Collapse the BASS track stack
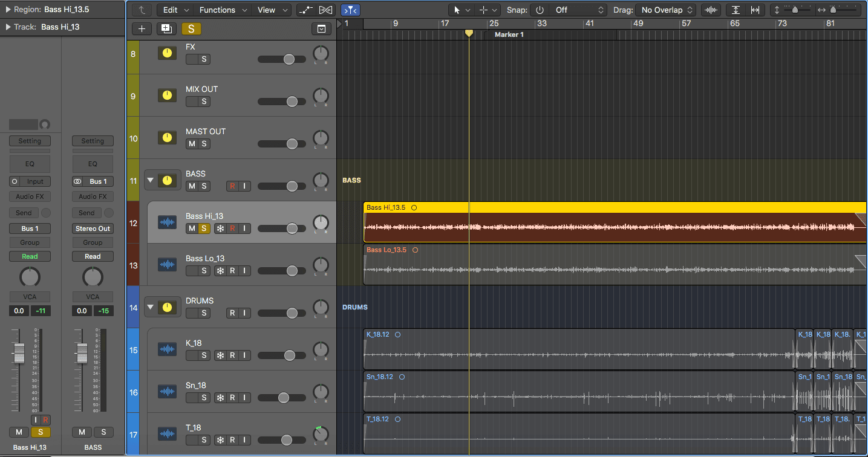 click(x=151, y=180)
